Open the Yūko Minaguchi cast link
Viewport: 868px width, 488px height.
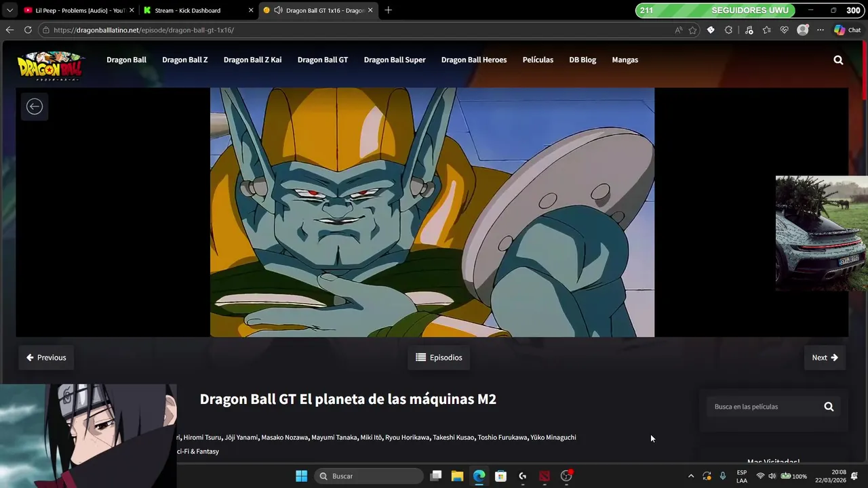pyautogui.click(x=553, y=437)
